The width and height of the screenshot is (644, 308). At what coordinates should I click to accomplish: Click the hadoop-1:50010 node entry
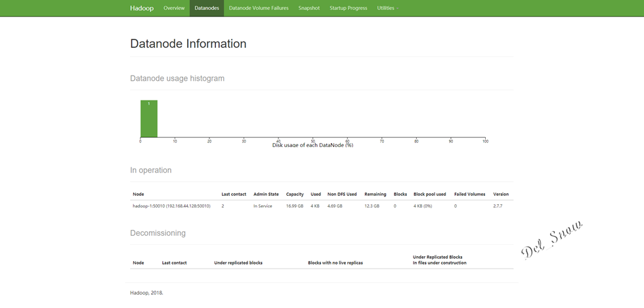[x=171, y=206]
